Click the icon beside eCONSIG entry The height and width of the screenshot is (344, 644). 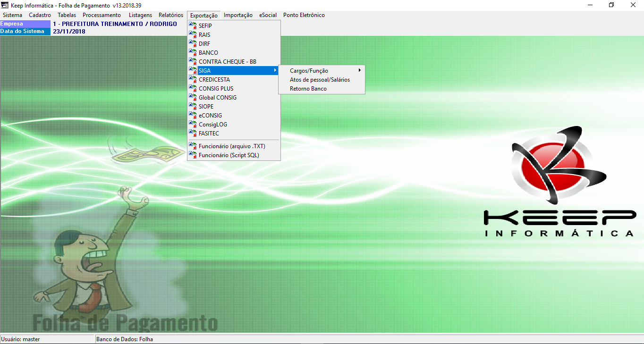pos(193,115)
